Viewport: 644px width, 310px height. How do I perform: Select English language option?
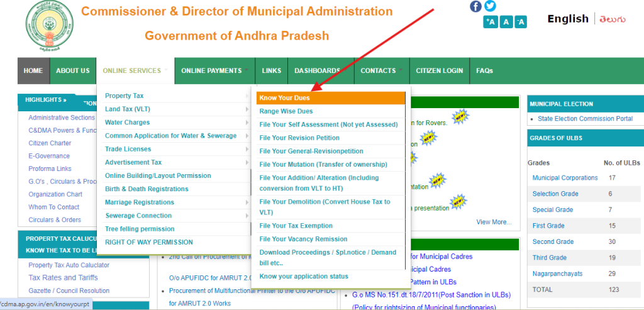pyautogui.click(x=567, y=19)
